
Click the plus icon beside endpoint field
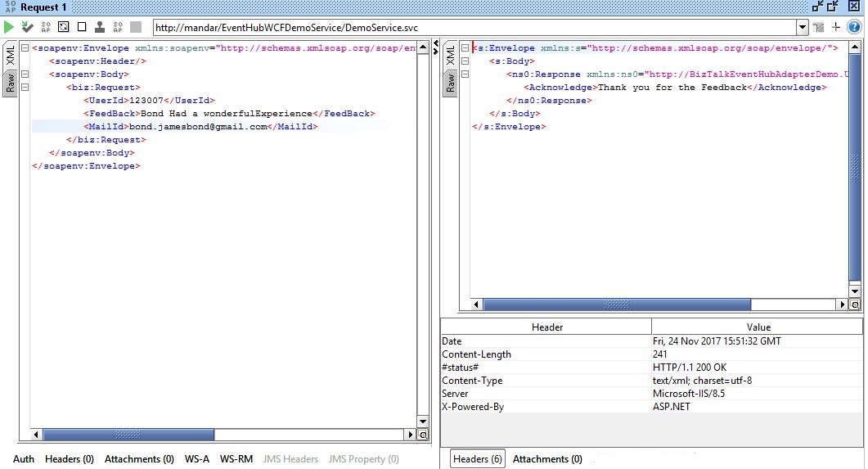[x=836, y=26]
